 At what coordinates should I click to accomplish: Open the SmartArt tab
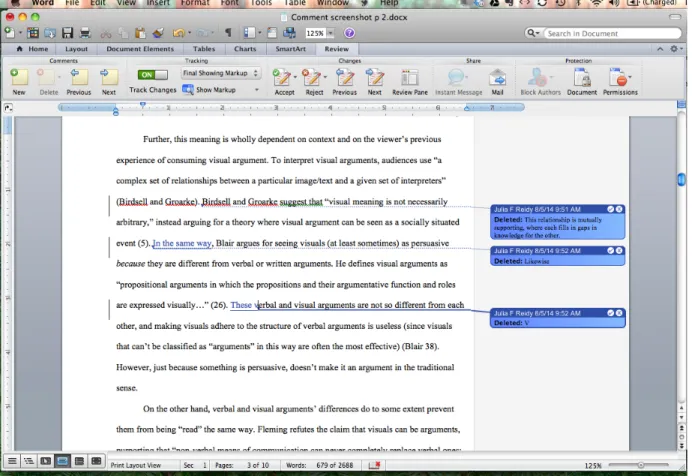290,49
